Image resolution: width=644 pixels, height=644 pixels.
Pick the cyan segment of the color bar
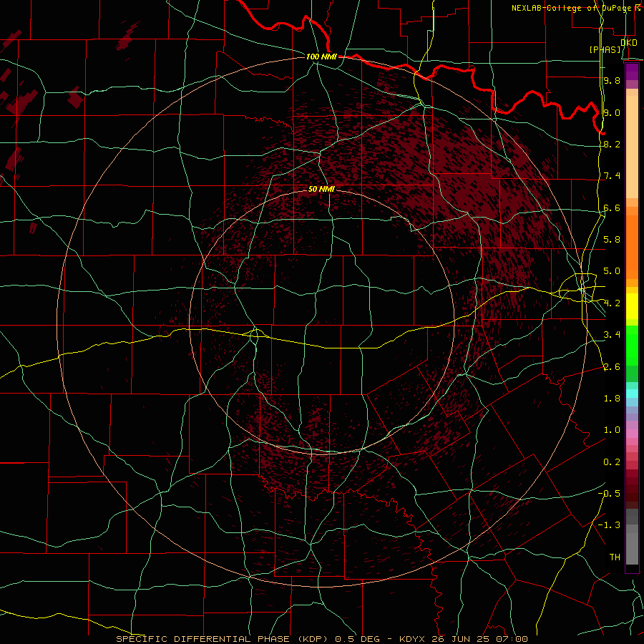click(x=632, y=394)
